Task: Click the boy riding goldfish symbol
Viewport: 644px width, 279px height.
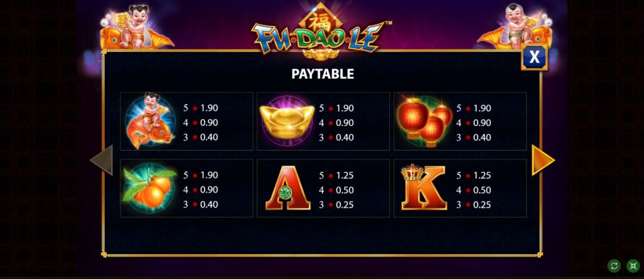Action: coord(150,120)
